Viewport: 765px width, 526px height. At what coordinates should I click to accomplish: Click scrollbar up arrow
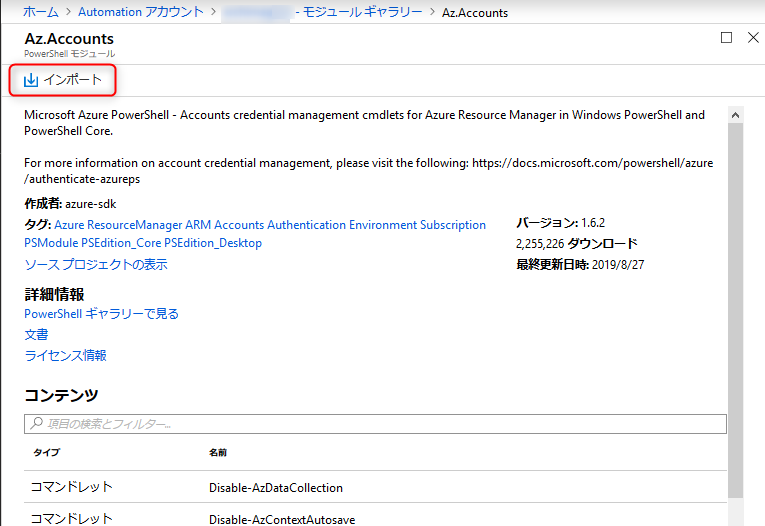[735, 115]
